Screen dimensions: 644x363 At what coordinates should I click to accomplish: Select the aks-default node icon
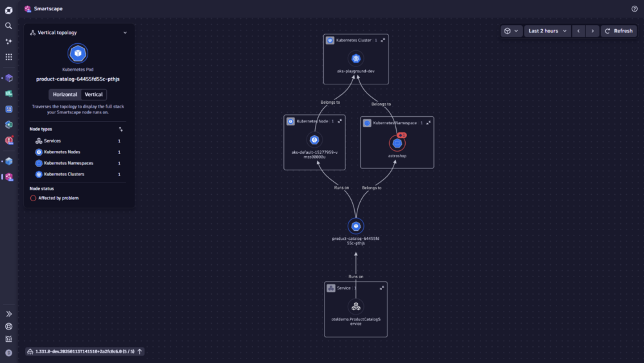pyautogui.click(x=314, y=140)
